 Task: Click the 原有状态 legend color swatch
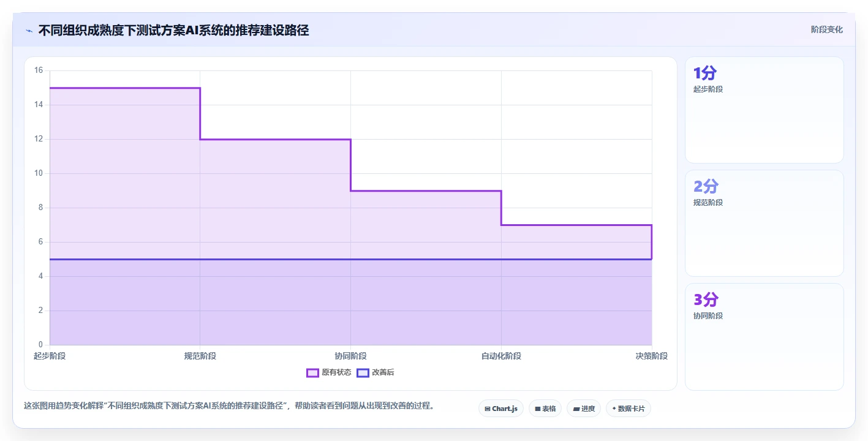point(312,372)
